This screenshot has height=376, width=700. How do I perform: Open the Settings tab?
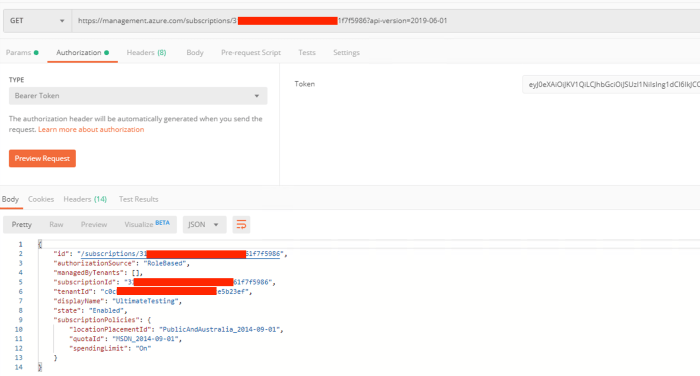346,53
